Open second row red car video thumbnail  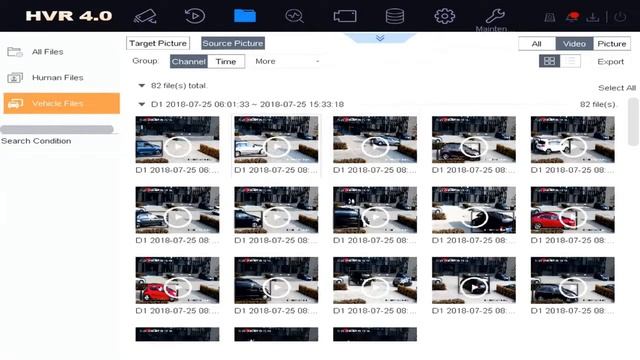[573, 210]
